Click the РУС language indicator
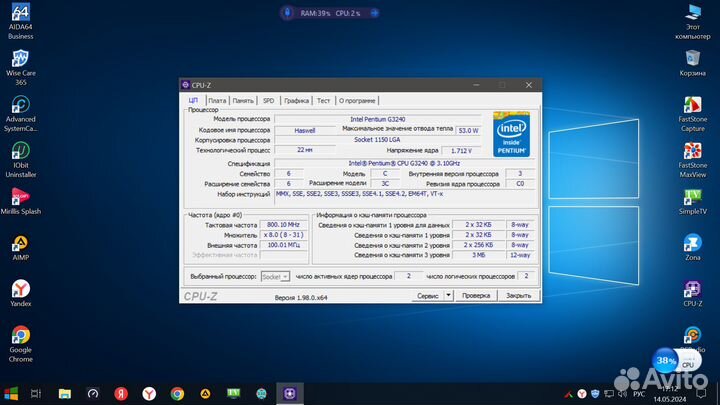The image size is (720, 405). (x=639, y=394)
